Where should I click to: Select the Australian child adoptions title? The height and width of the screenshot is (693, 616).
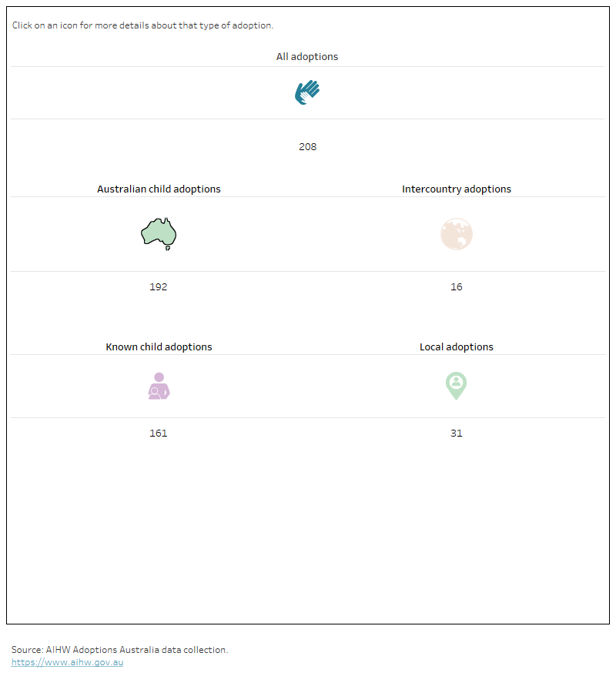coord(159,189)
